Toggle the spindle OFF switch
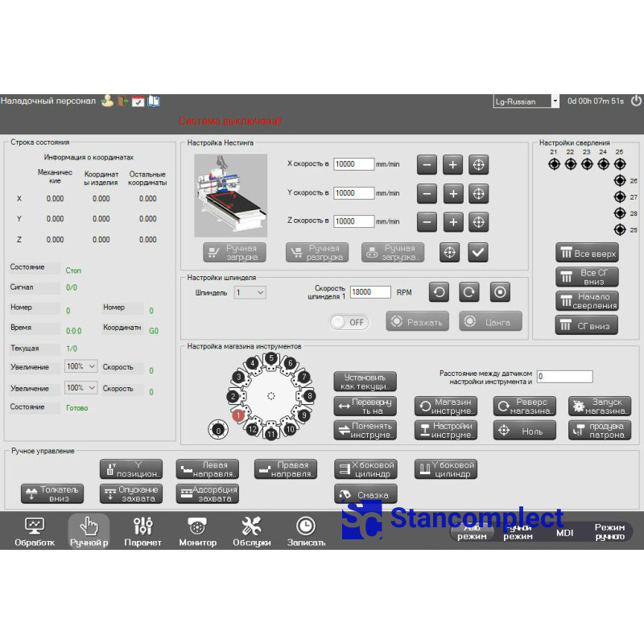 (x=348, y=322)
